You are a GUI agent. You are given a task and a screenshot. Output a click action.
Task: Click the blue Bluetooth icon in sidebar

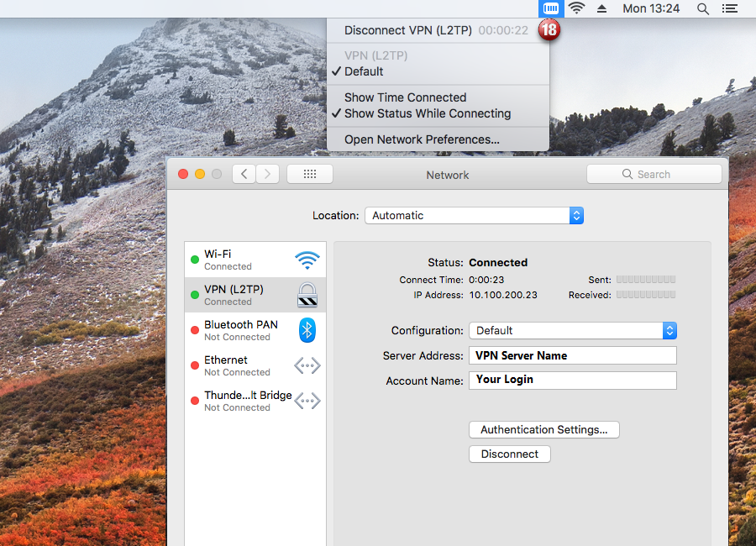click(307, 330)
